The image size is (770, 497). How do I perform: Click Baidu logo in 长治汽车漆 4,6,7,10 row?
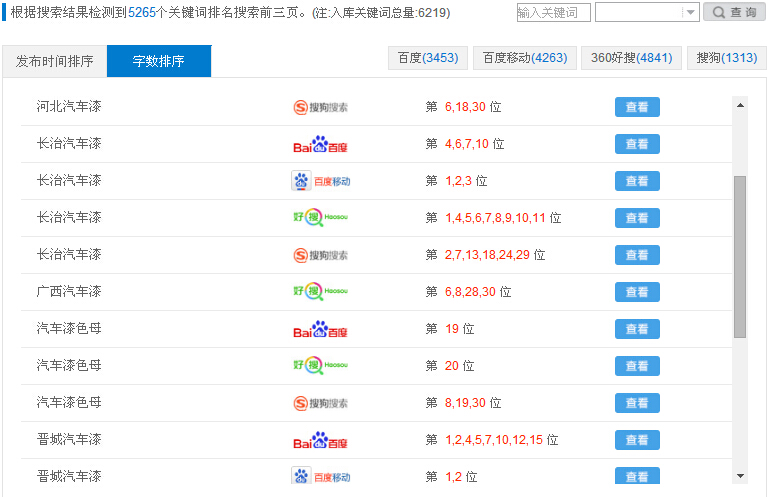320,144
